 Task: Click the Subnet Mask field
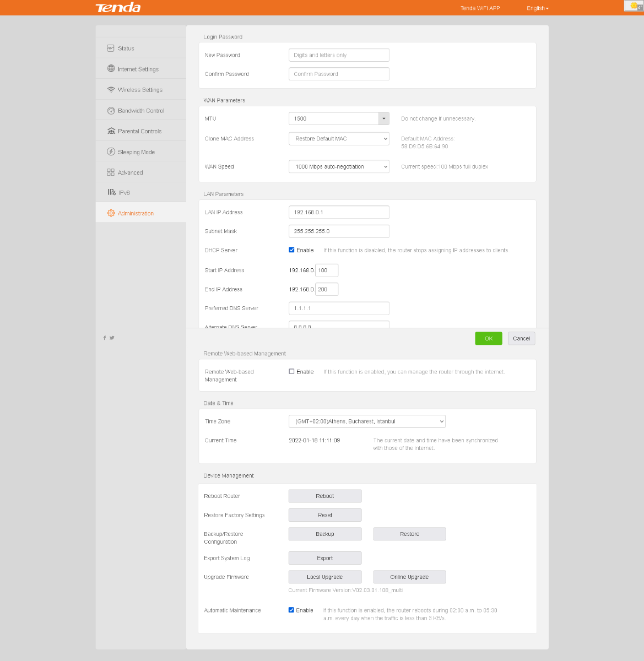(339, 231)
